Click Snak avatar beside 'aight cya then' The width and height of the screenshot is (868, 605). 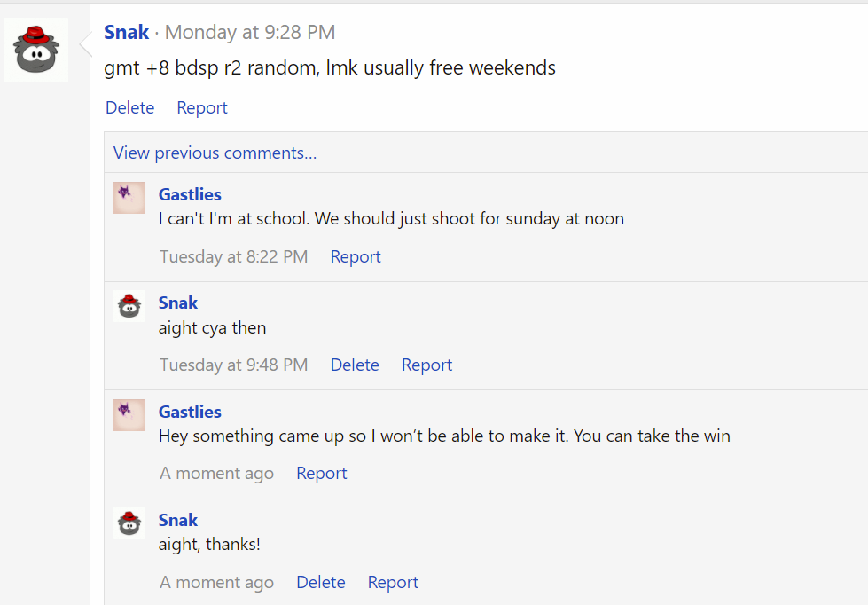(x=129, y=306)
